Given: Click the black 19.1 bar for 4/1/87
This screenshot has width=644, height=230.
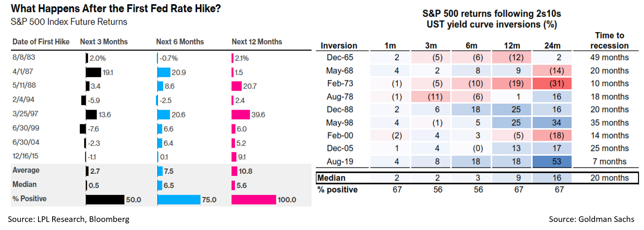Looking at the screenshot, I should coord(94,72).
